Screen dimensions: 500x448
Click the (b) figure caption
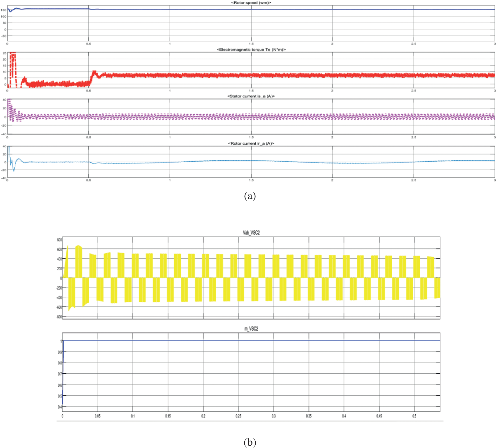[250, 442]
